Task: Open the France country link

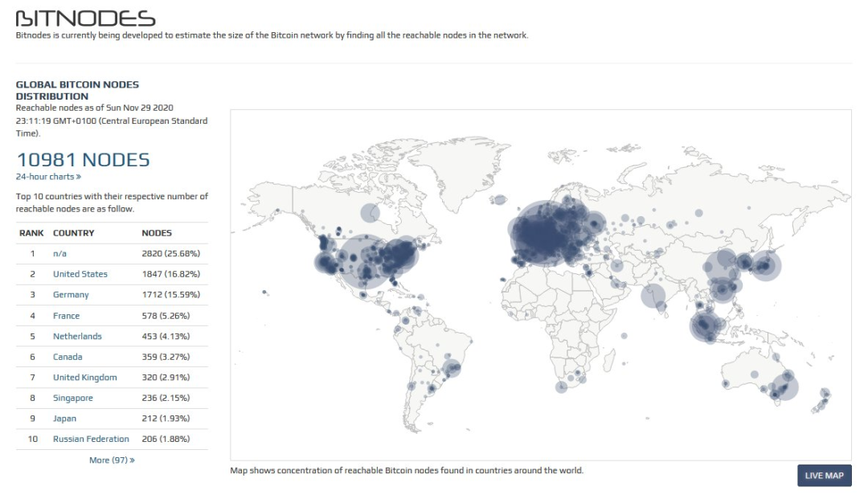Action: 67,315
